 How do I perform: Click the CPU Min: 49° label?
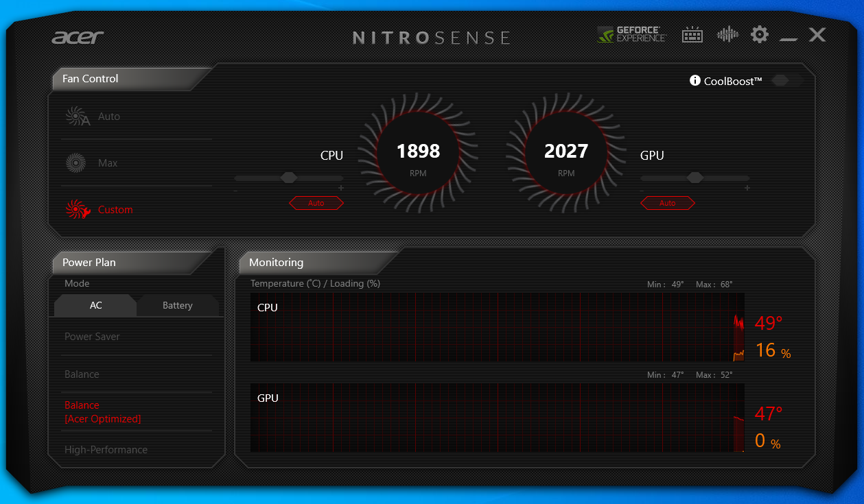click(665, 285)
